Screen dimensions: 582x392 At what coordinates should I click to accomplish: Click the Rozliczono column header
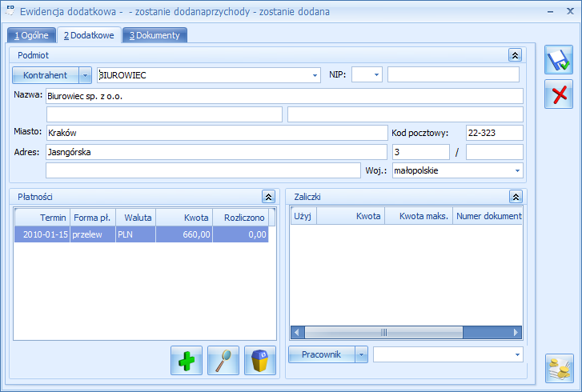240,218
